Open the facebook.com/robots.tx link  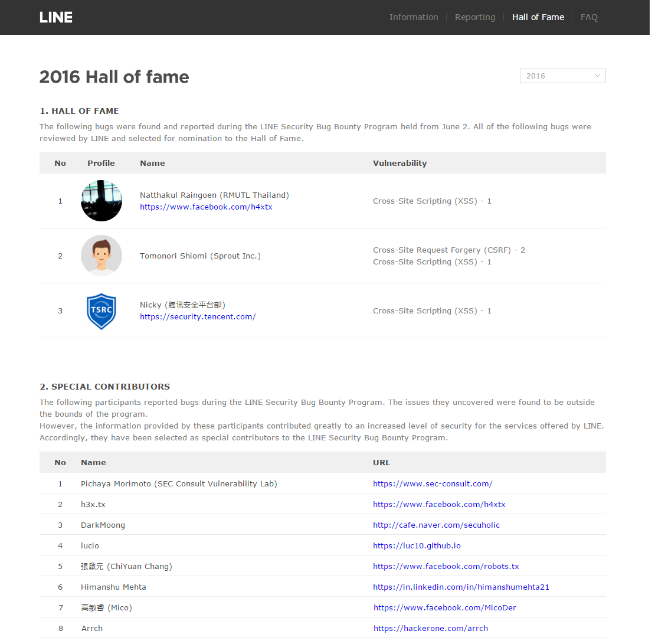pos(446,566)
